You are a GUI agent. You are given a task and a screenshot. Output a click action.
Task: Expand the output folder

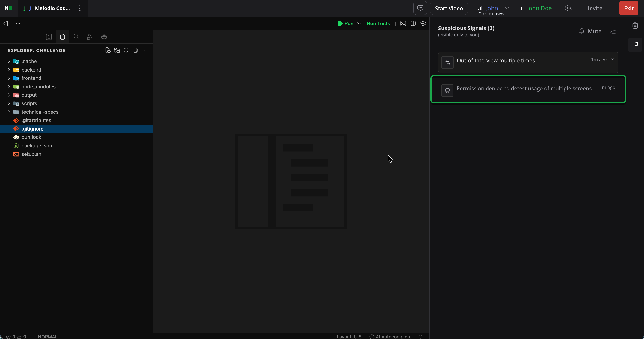[x=76, y=95]
